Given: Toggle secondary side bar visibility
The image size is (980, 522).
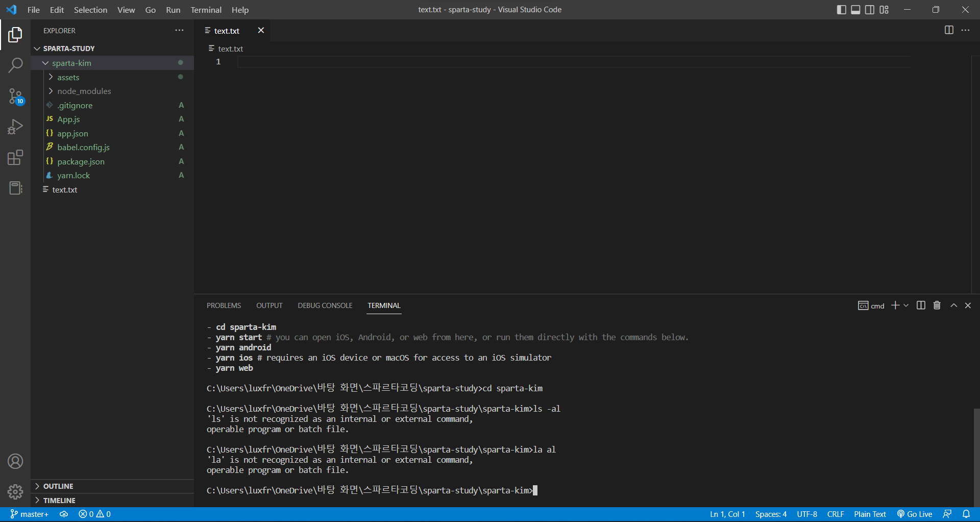Looking at the screenshot, I should (x=870, y=10).
